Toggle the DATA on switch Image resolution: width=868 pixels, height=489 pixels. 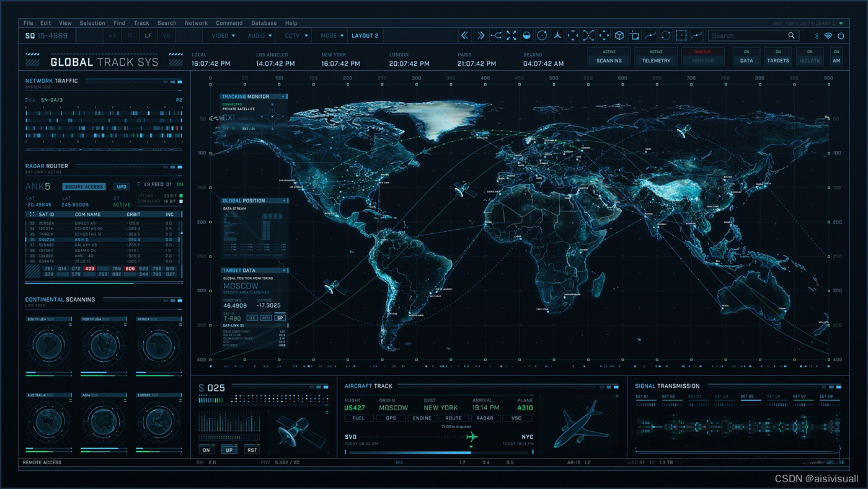click(x=746, y=56)
